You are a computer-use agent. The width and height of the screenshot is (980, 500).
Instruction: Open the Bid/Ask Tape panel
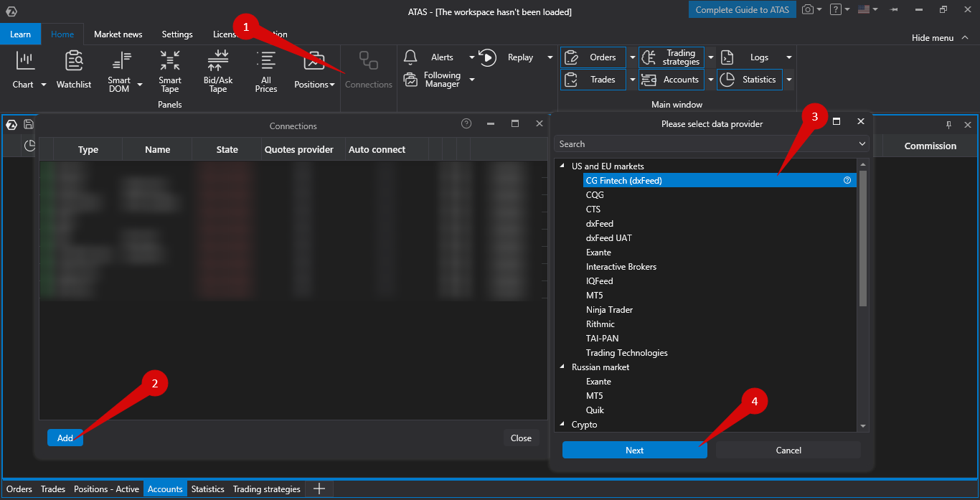click(218, 71)
